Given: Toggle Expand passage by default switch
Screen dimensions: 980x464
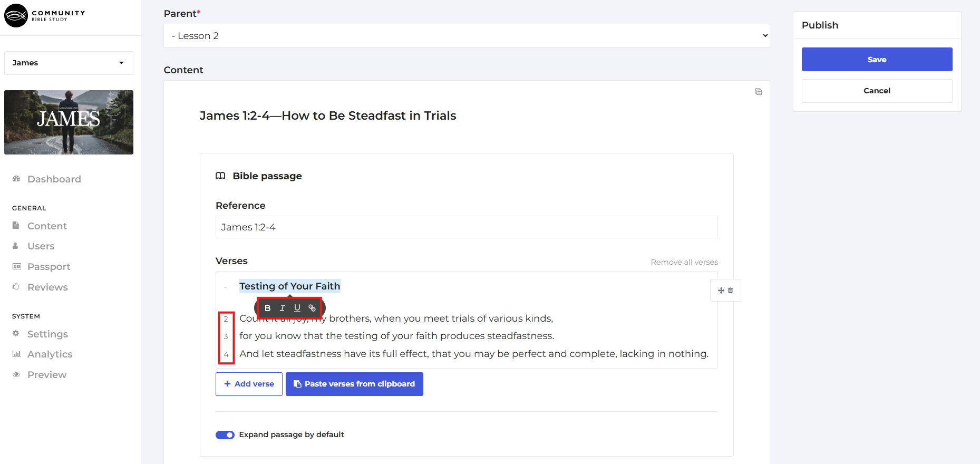Looking at the screenshot, I should [x=225, y=435].
